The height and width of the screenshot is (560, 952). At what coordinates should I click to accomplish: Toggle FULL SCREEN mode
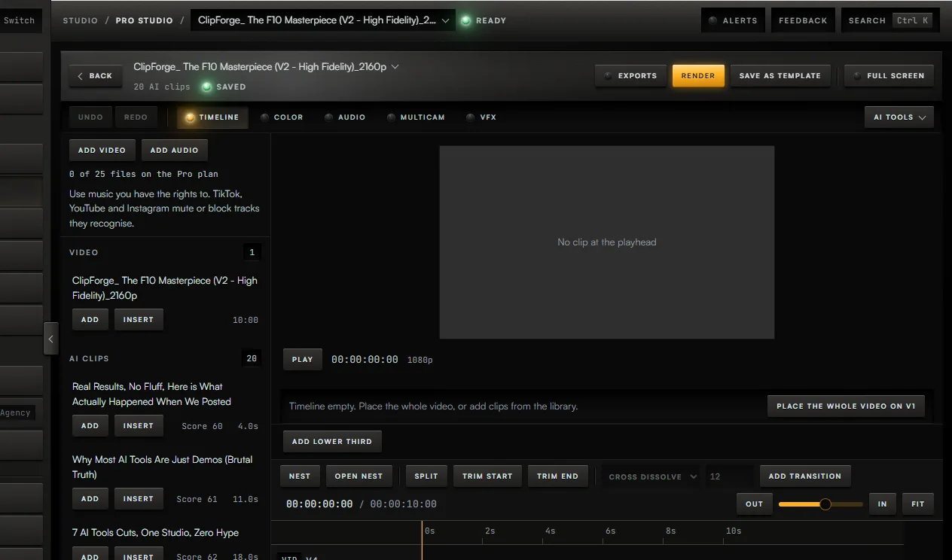point(889,76)
